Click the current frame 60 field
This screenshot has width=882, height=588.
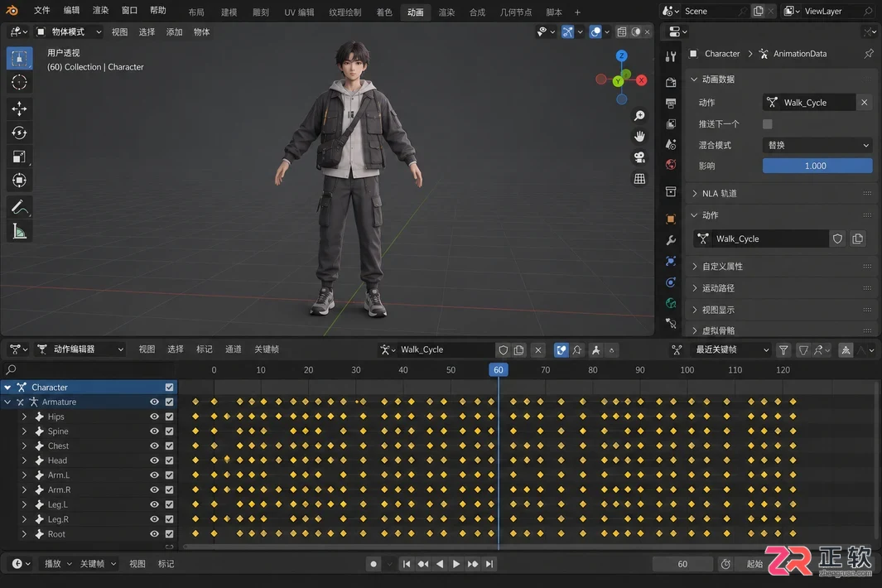682,564
